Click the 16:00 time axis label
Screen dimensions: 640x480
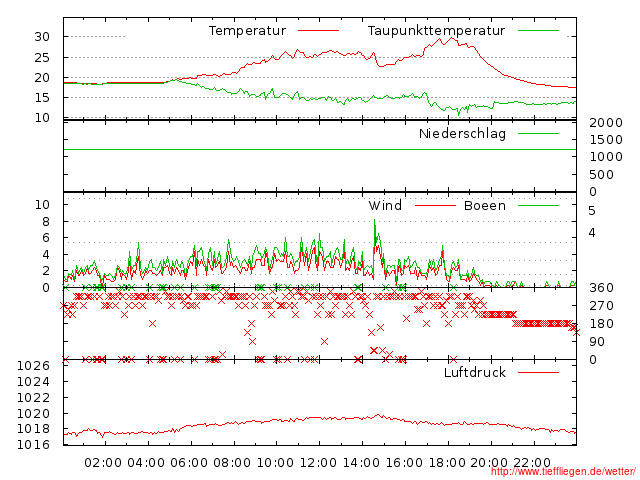(x=404, y=463)
